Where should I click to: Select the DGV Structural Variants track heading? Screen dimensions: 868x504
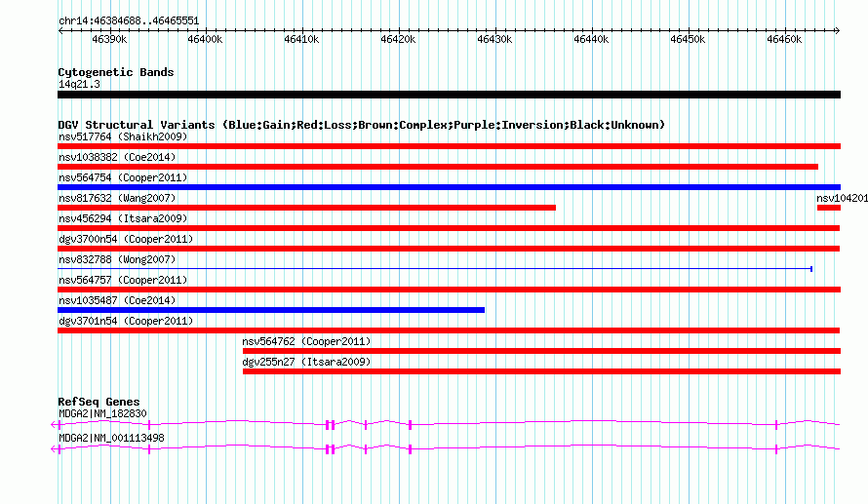pyautogui.click(x=362, y=125)
